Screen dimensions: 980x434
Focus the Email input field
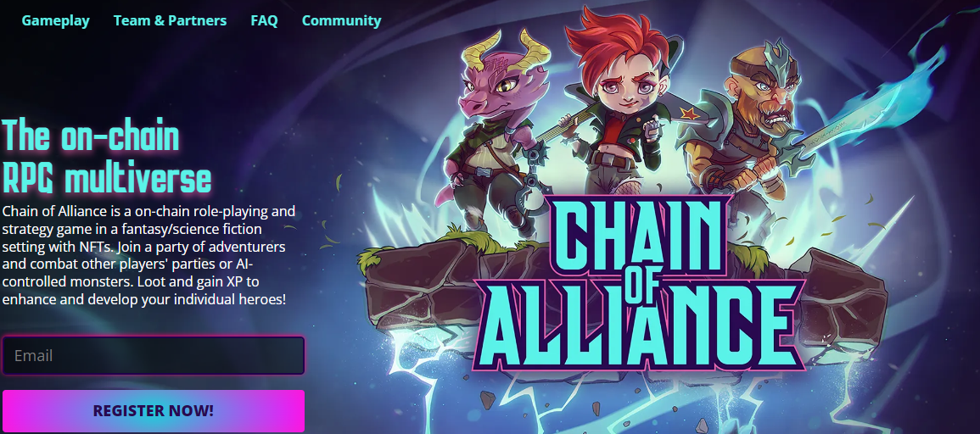154,355
